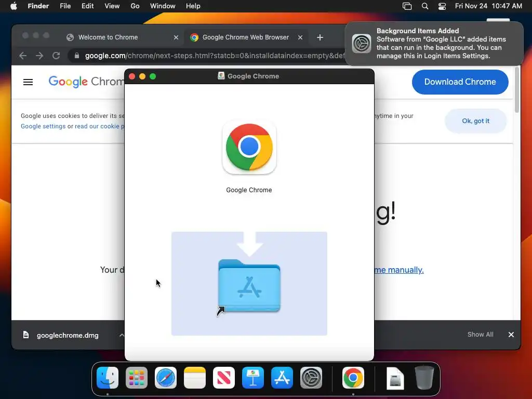Open Stage Manager icon in menu bar
This screenshot has height=399, width=532.
click(x=407, y=6)
